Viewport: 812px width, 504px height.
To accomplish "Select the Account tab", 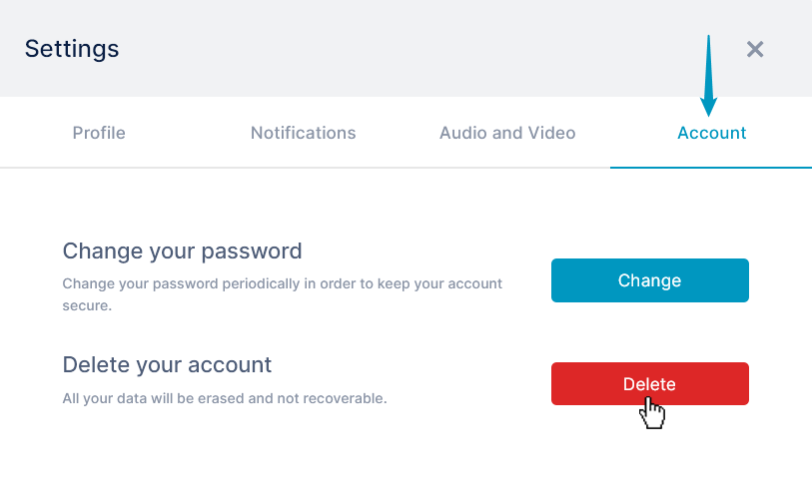I will tap(711, 133).
